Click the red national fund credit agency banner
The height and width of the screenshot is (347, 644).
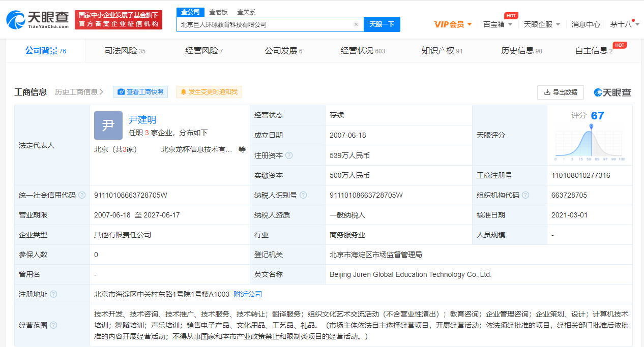click(x=119, y=19)
